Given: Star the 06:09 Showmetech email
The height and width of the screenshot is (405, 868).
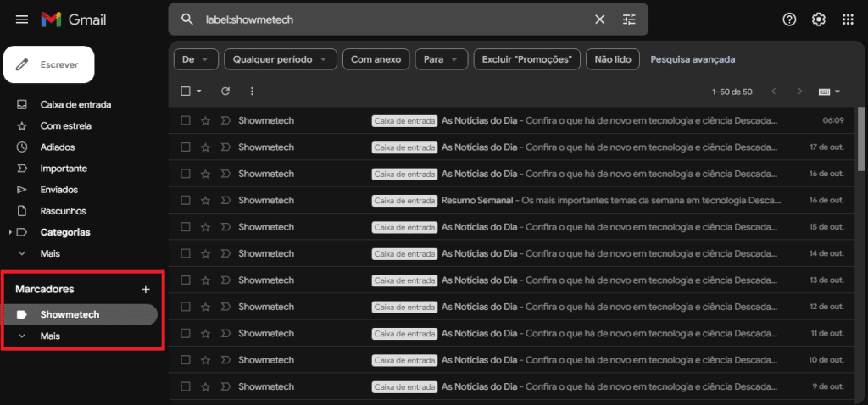Looking at the screenshot, I should (205, 120).
